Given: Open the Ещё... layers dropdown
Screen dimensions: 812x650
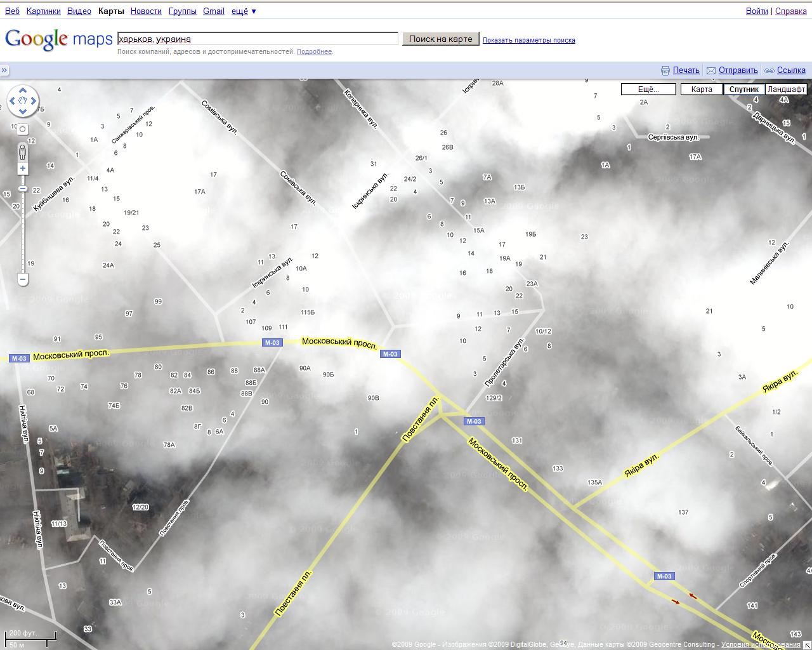Looking at the screenshot, I should 648,90.
